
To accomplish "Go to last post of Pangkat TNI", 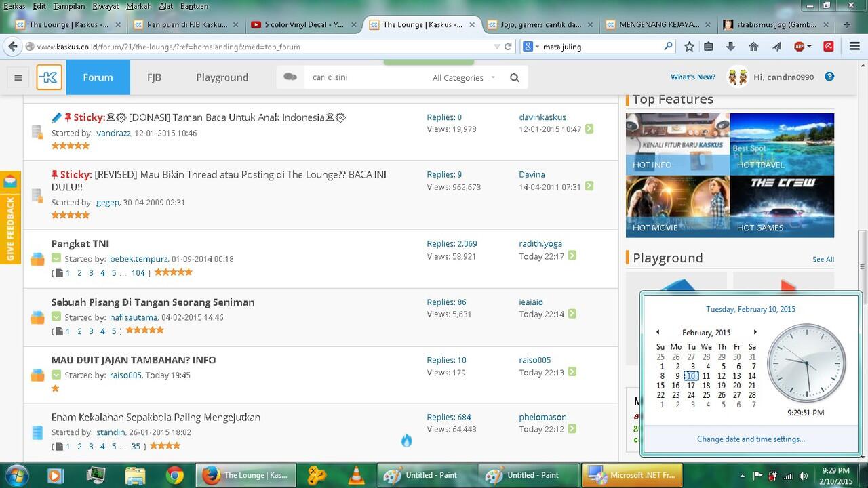I will click(x=572, y=256).
